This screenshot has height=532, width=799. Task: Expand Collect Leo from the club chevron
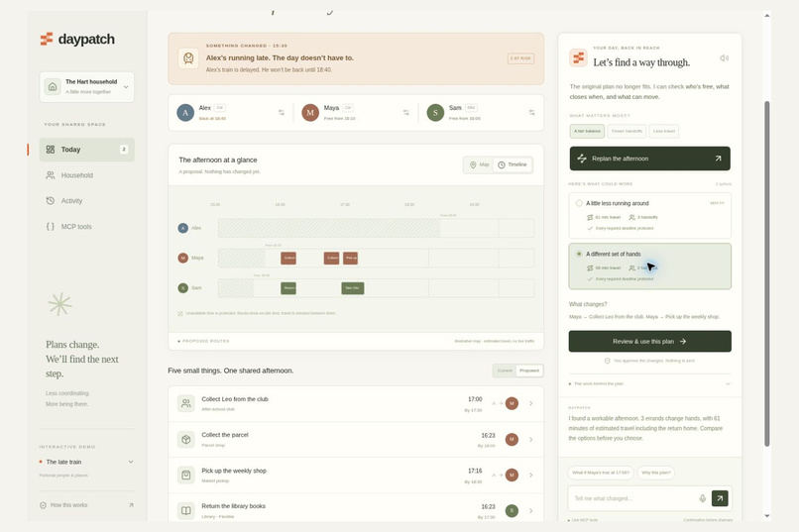click(x=531, y=403)
